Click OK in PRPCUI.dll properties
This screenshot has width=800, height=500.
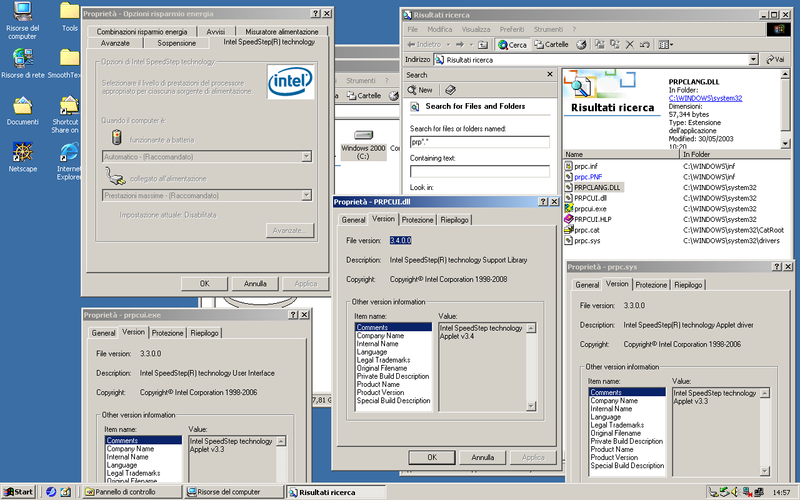432,458
